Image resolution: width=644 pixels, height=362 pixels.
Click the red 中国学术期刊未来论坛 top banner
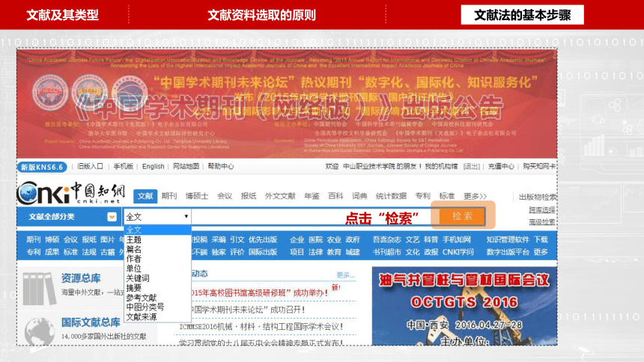click(x=287, y=103)
